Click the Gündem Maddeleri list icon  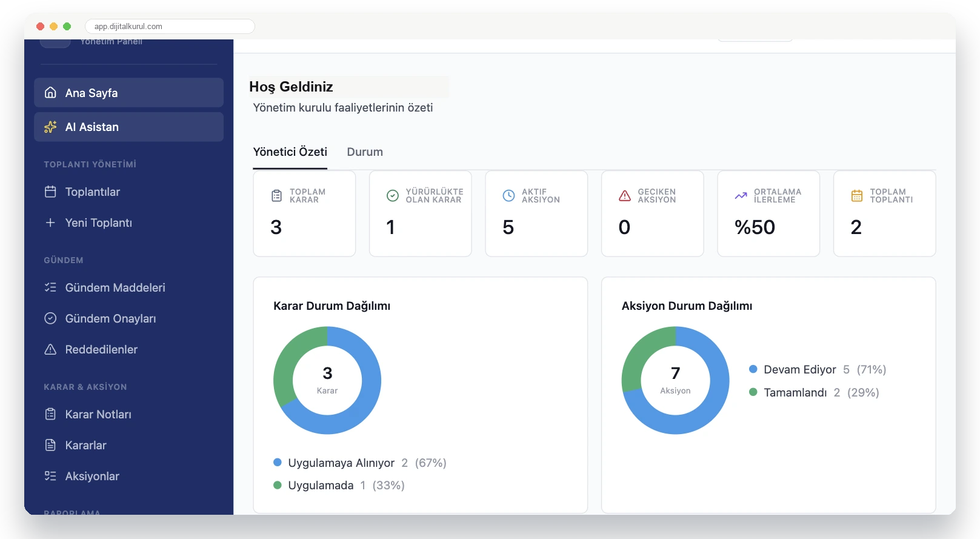[x=50, y=287]
